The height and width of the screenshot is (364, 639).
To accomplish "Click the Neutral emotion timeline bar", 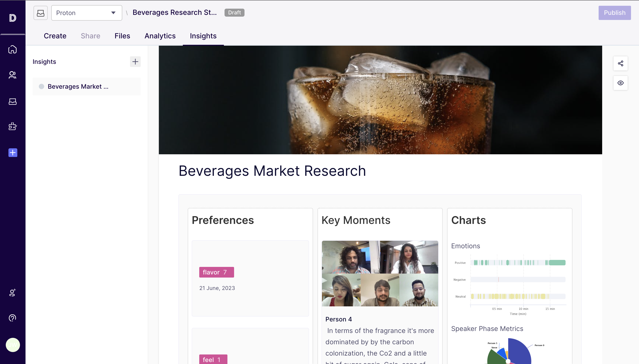I will pyautogui.click(x=518, y=296).
